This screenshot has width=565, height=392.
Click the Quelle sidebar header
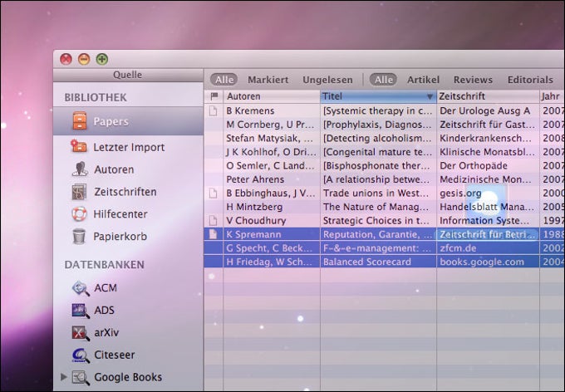click(x=128, y=75)
